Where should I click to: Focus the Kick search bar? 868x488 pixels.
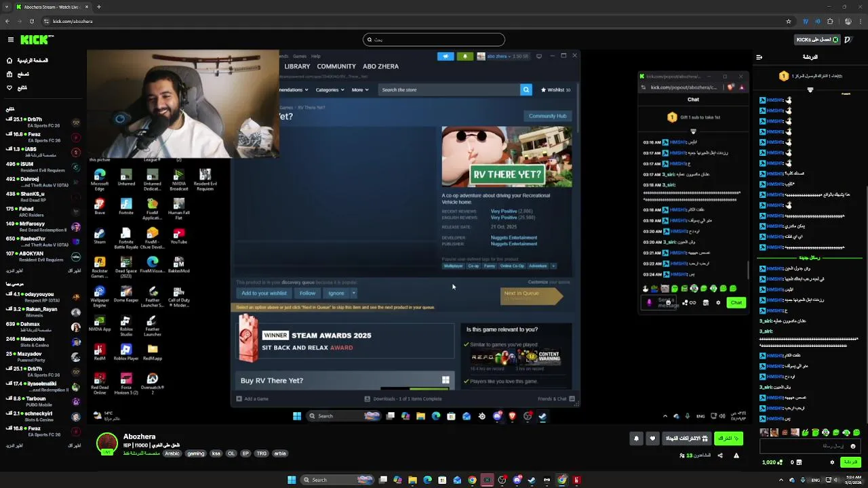[434, 39]
